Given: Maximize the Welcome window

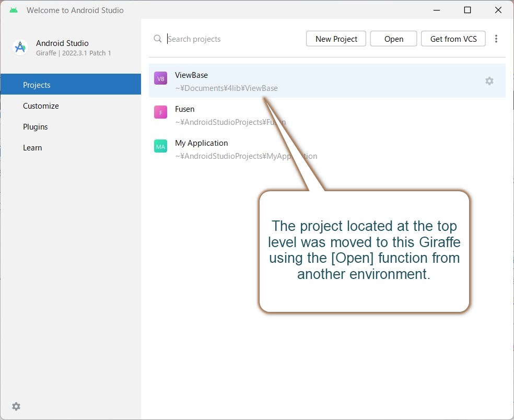Looking at the screenshot, I should [x=468, y=10].
